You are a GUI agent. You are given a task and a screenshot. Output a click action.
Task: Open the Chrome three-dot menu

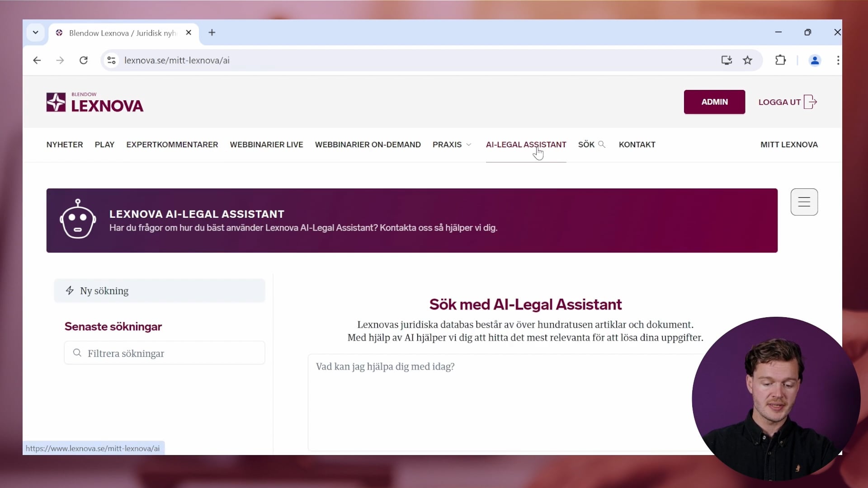pos(838,60)
